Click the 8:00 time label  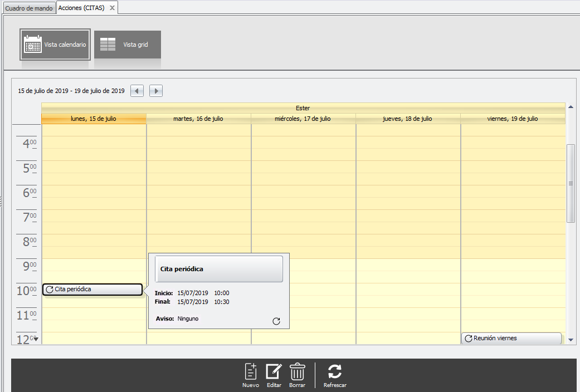[x=29, y=242]
